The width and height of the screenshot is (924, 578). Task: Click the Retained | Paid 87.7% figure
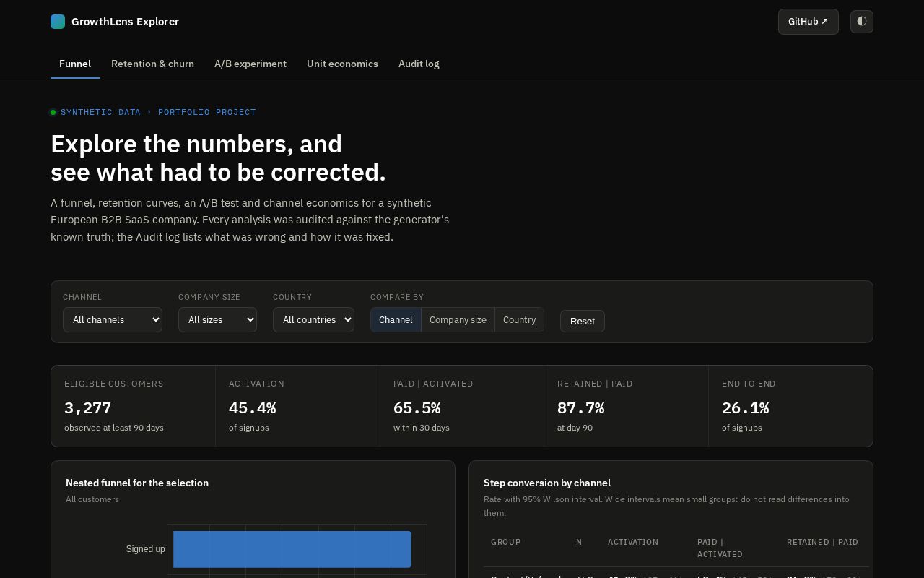[x=581, y=408]
